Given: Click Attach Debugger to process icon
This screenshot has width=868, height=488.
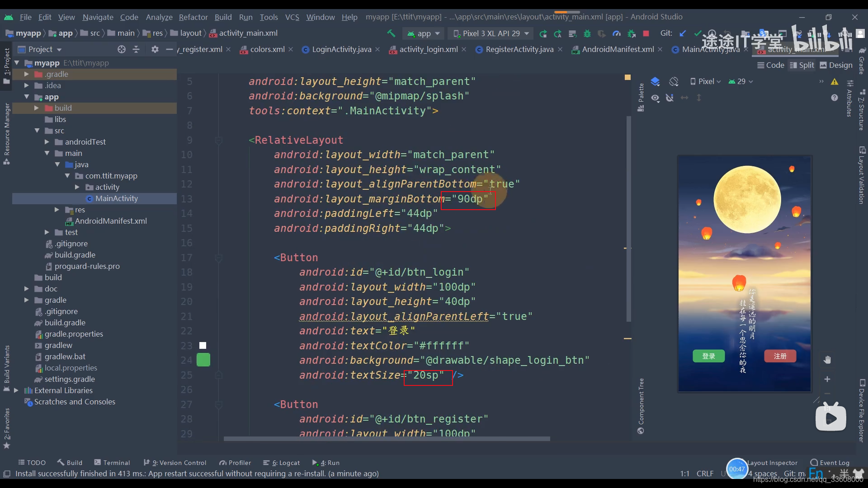Looking at the screenshot, I should [632, 33].
